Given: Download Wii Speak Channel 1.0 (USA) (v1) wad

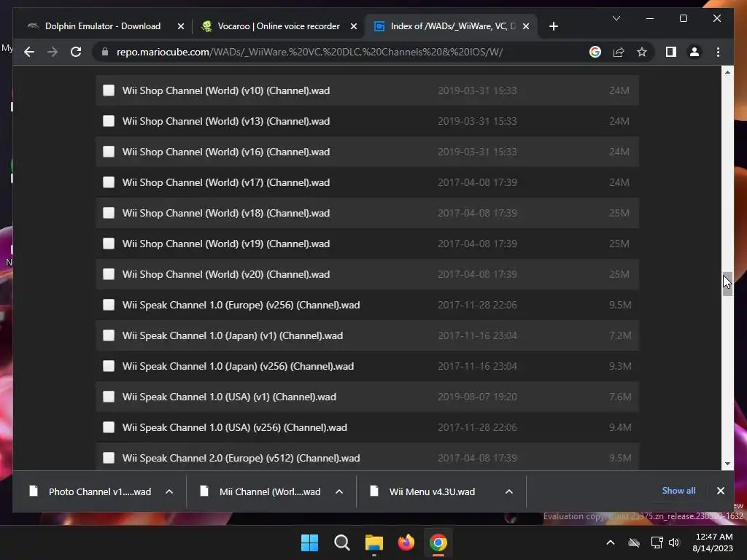Looking at the screenshot, I should 229,397.
